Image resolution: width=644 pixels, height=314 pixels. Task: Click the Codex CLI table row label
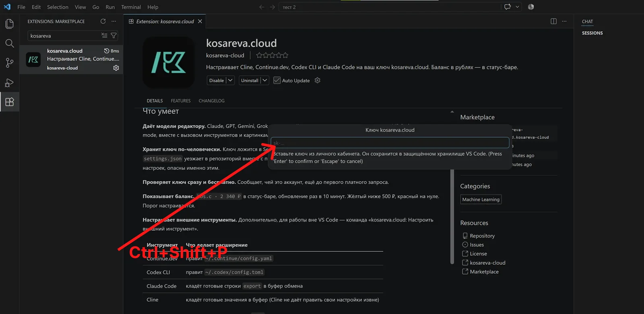pos(158,272)
